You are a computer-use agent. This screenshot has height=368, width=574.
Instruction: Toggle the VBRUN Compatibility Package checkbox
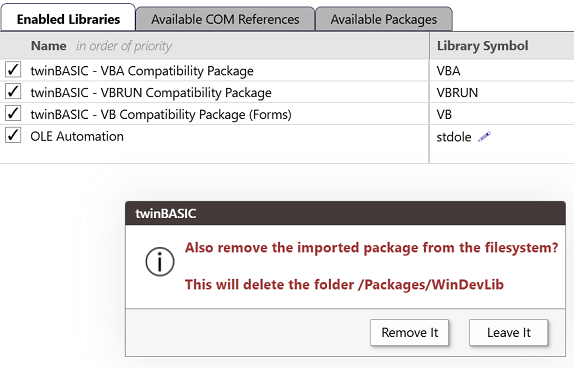coord(13,92)
